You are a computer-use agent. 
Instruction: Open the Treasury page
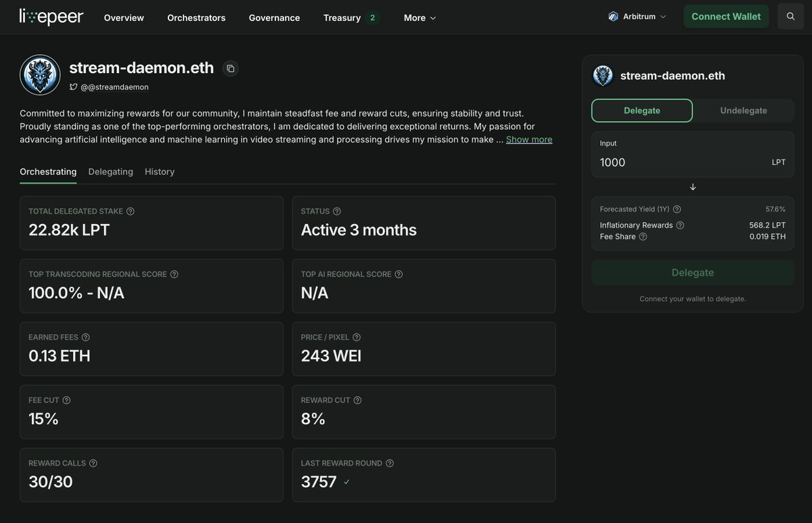[x=342, y=18]
